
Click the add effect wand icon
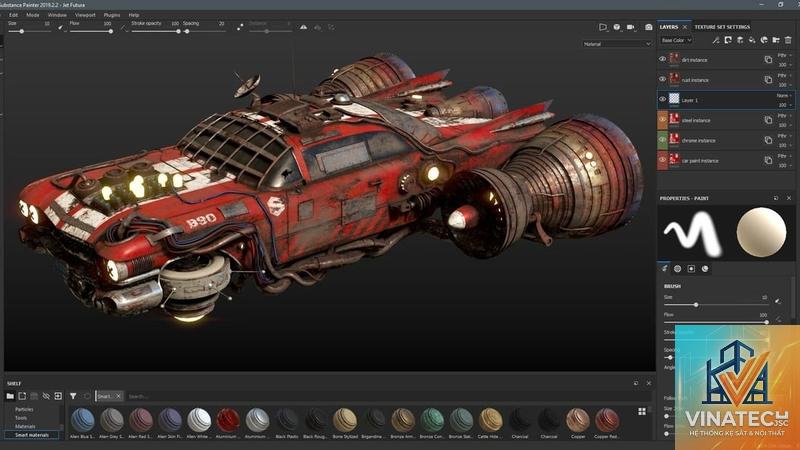pos(716,40)
